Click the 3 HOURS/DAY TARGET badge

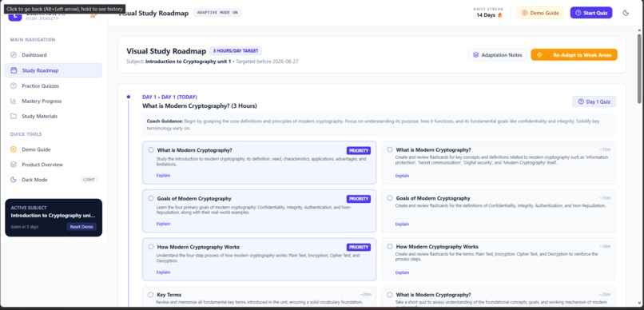point(236,51)
